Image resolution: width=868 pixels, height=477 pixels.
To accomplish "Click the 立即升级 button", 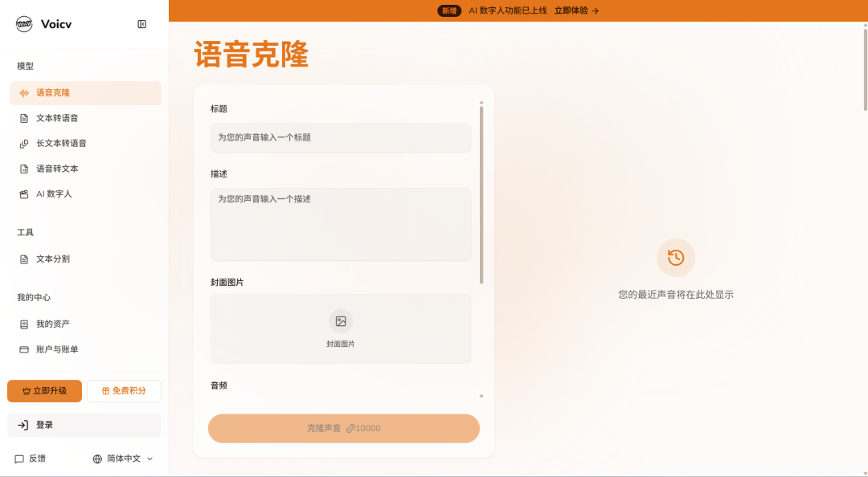I will coord(44,391).
